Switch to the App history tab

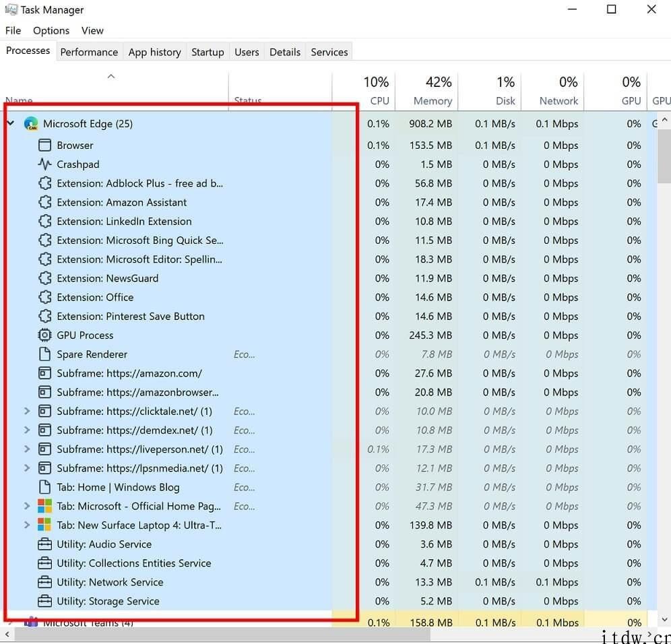(x=154, y=52)
